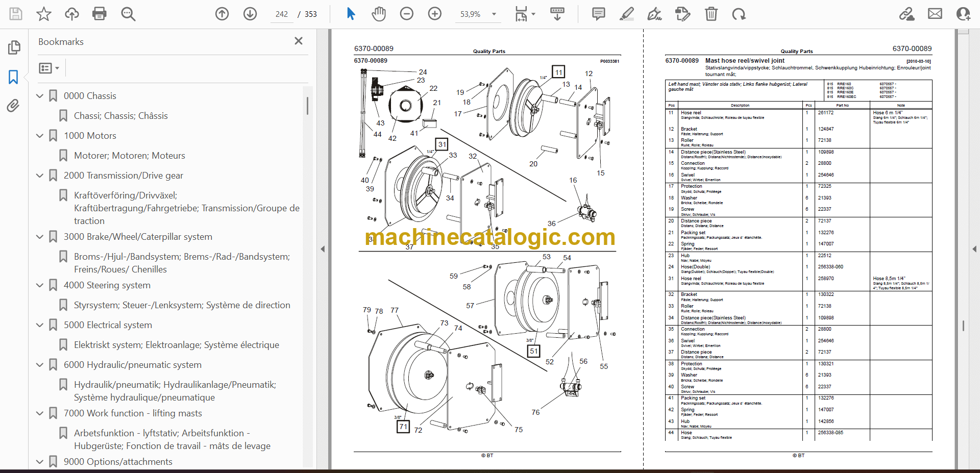Add a sticky note comment
The height and width of the screenshot is (473, 980).
click(x=599, y=14)
